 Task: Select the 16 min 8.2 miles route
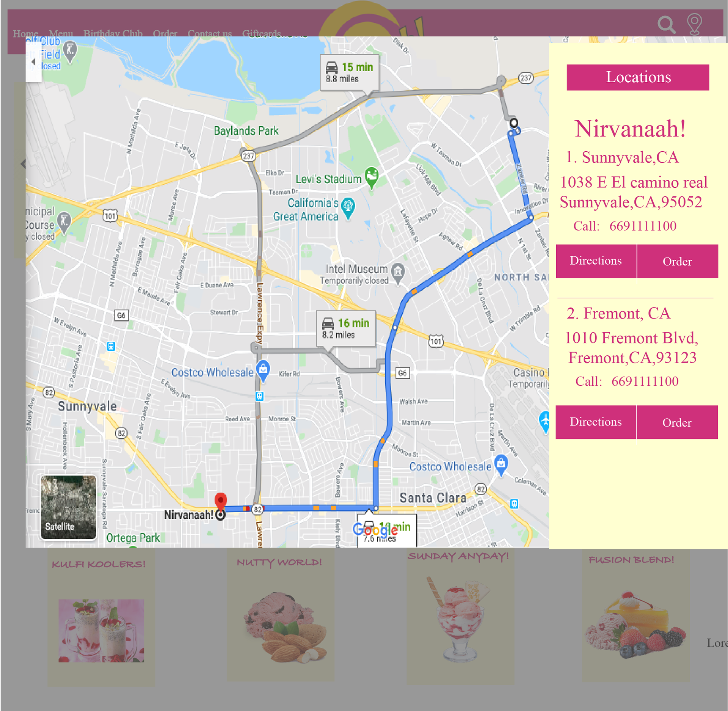coord(346,328)
